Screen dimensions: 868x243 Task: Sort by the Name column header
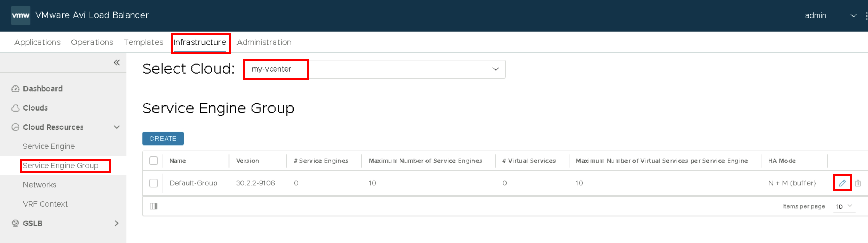pos(178,161)
